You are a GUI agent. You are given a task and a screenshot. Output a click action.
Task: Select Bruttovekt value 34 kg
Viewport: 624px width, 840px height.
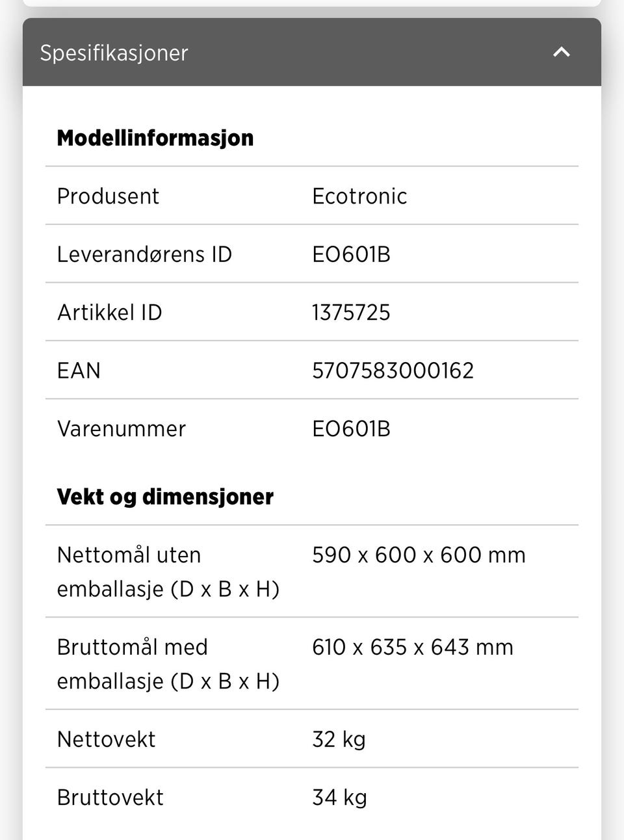coord(339,797)
